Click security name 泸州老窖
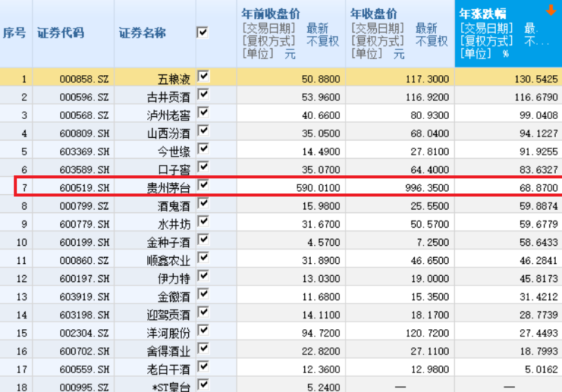The height and width of the screenshot is (392, 562). tap(169, 115)
